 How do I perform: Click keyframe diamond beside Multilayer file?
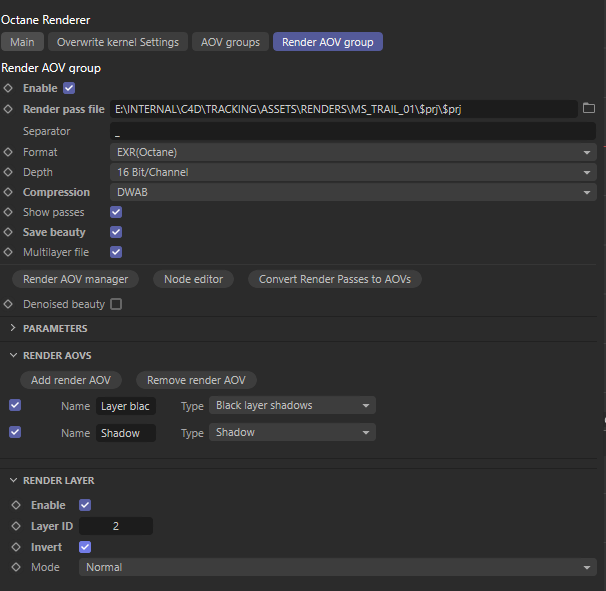coord(9,252)
